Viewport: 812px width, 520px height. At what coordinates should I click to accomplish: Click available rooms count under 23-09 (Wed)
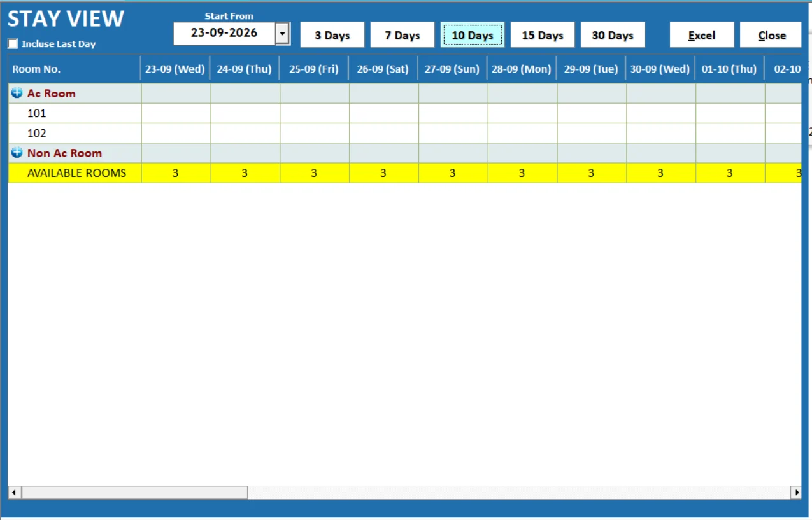click(x=176, y=173)
